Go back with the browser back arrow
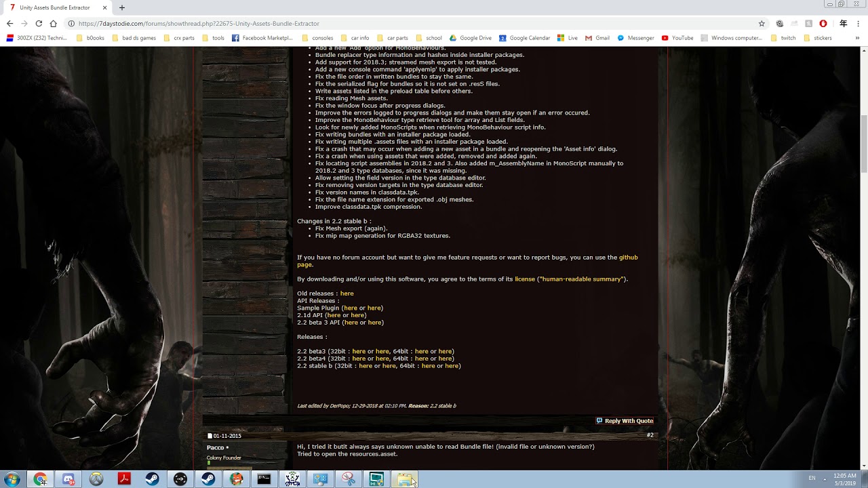This screenshot has height=488, width=868. tap(9, 23)
